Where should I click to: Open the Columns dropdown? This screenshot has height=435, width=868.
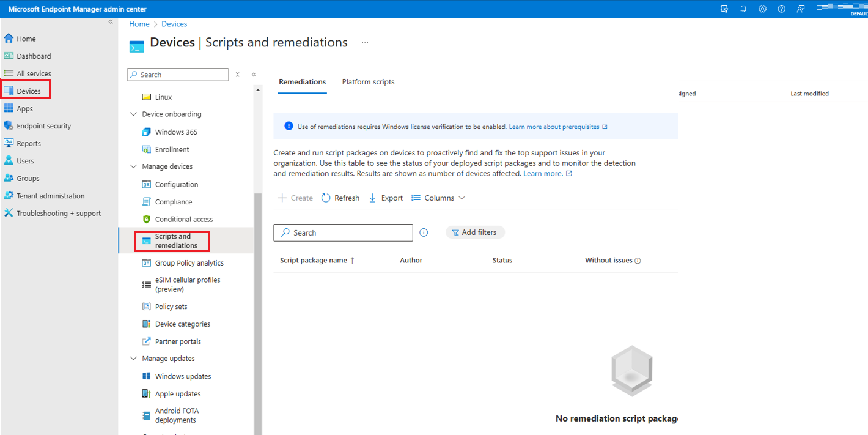click(x=438, y=198)
